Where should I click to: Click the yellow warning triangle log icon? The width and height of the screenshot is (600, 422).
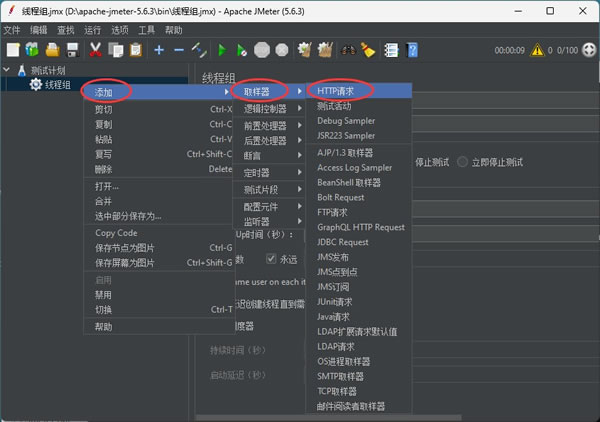[537, 50]
